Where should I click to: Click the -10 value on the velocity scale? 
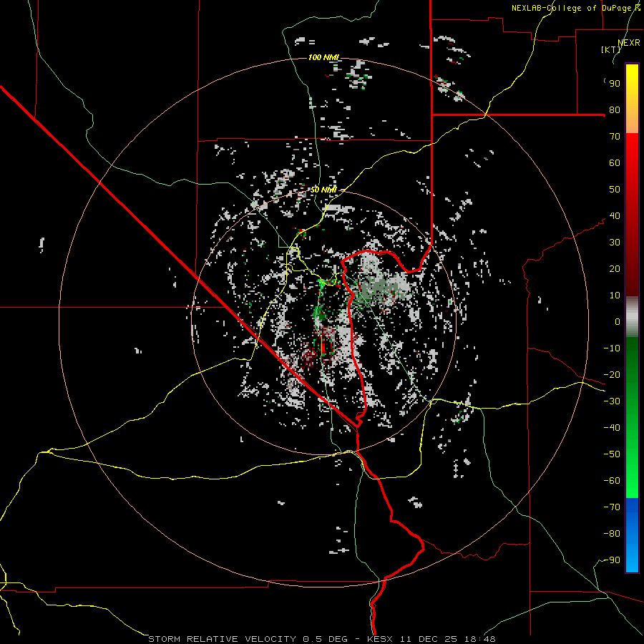[x=612, y=348]
